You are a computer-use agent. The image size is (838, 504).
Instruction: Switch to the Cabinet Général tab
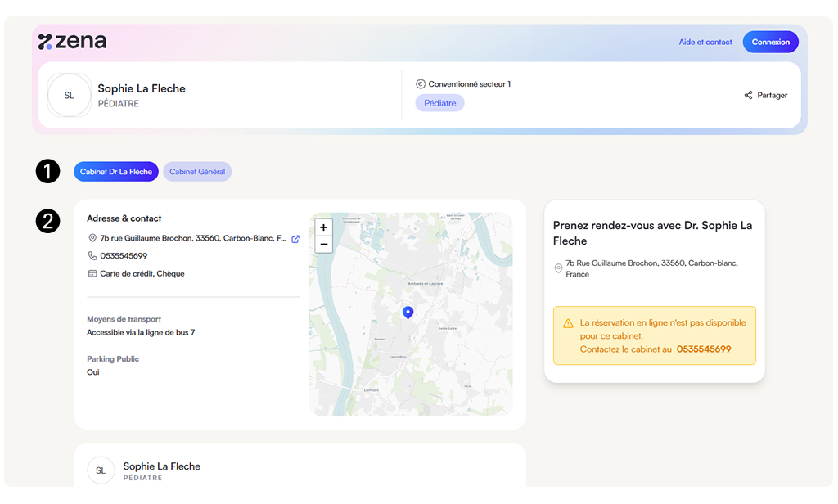point(197,172)
